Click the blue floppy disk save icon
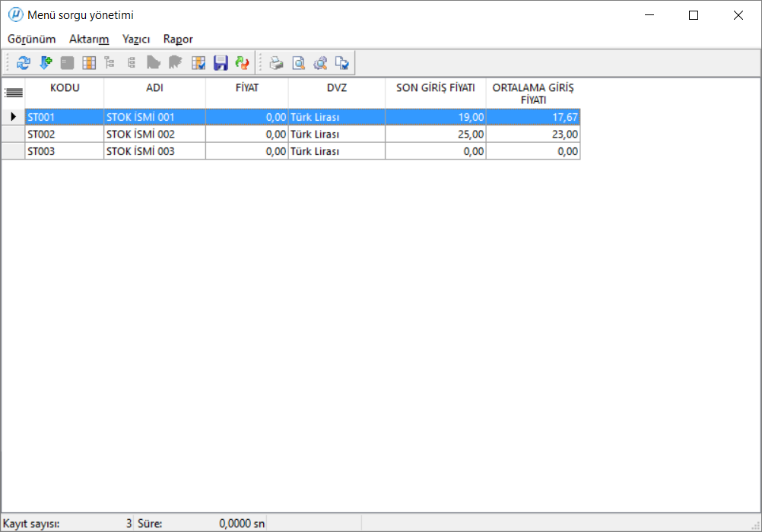 click(x=221, y=63)
